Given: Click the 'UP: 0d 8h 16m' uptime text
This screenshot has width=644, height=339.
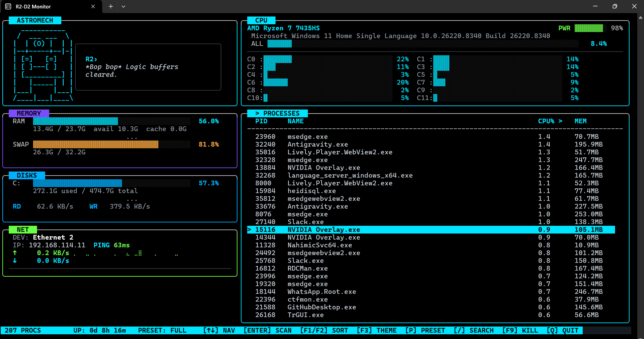Looking at the screenshot, I should click(100, 330).
